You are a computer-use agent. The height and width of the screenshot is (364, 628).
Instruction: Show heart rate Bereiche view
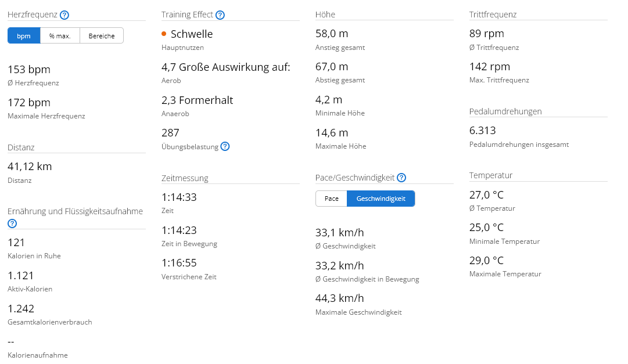tap(102, 36)
